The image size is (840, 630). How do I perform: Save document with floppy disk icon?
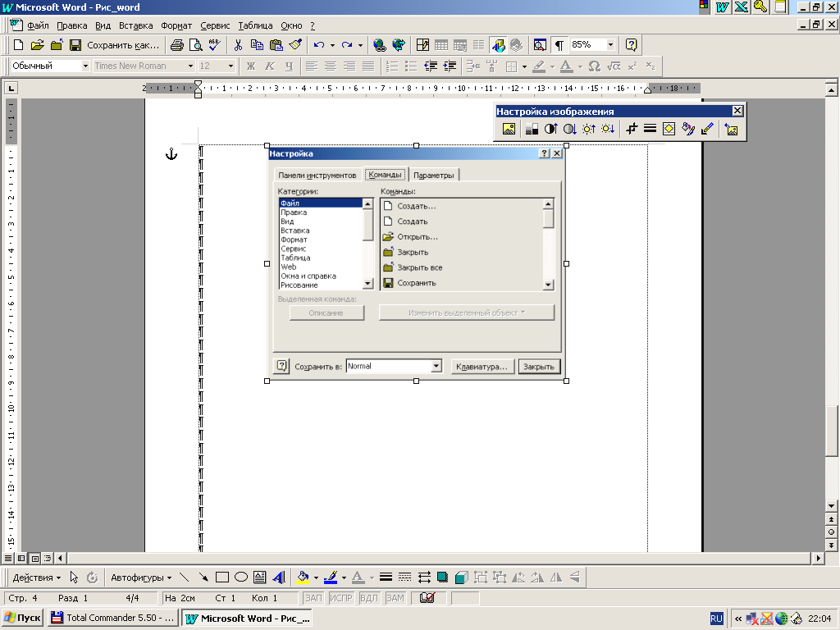(x=75, y=45)
